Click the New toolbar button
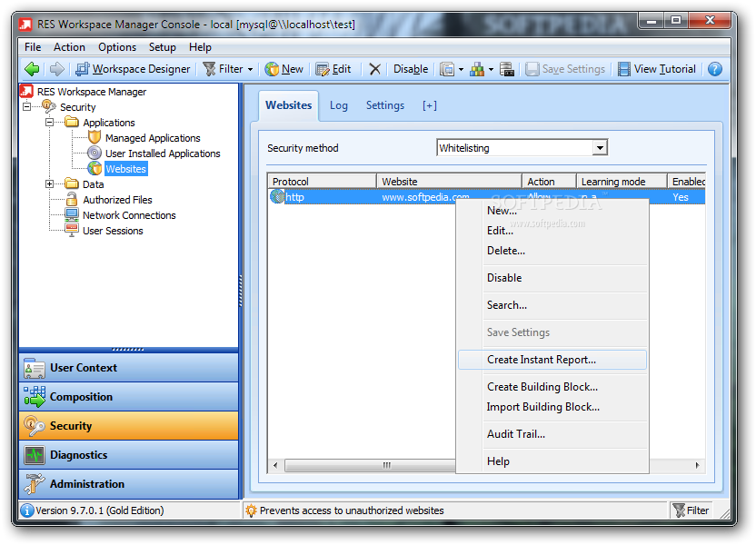 click(284, 69)
